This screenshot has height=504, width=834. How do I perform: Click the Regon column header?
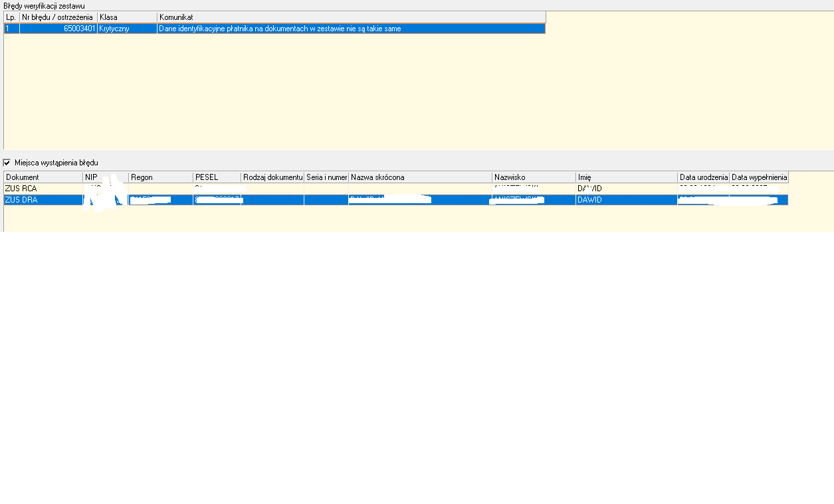pos(160,177)
